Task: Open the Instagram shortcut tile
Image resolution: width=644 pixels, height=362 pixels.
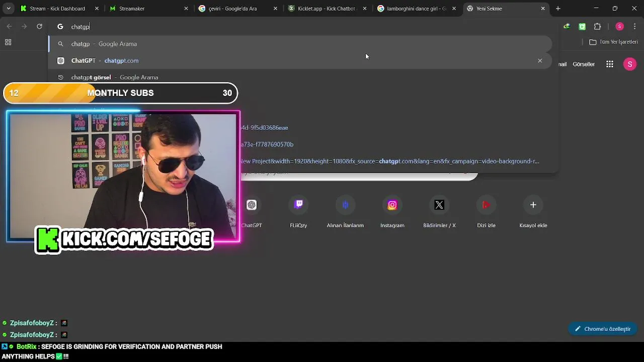Action: coord(392,211)
